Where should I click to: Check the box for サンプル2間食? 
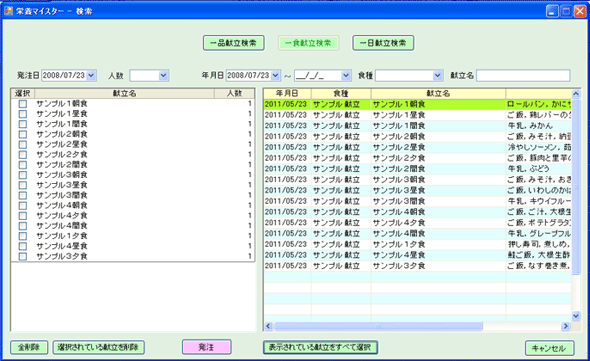[23, 165]
